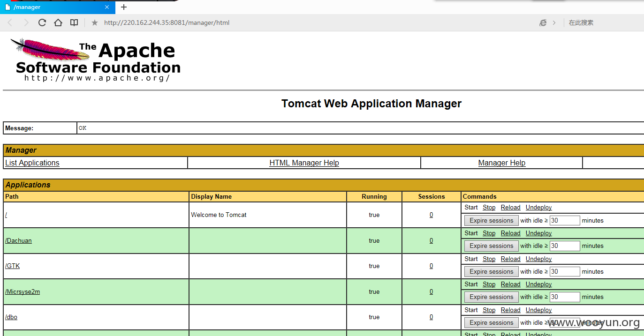Click the Sessions column header
The width and height of the screenshot is (644, 336).
point(432,196)
